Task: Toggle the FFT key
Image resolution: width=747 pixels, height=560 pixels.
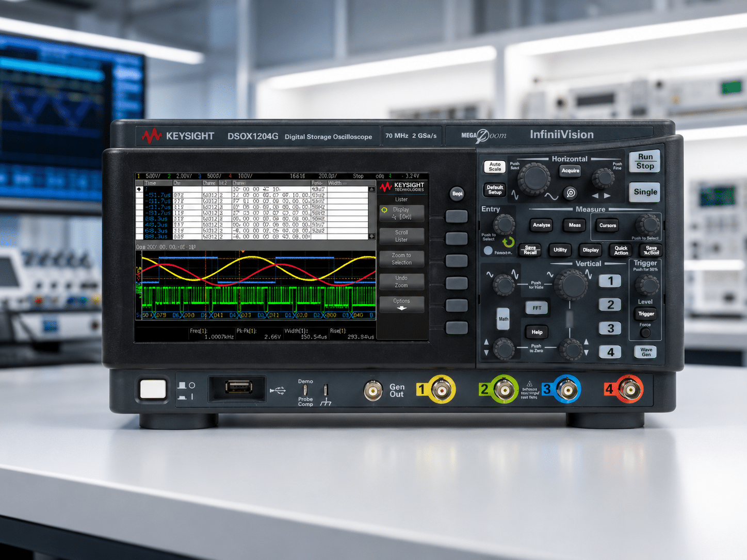Action: (537, 308)
